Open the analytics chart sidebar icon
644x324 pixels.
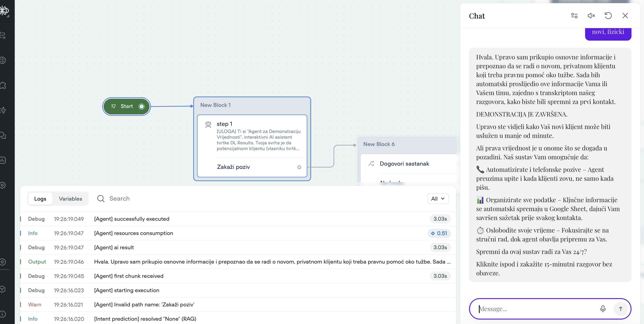[x=3, y=160]
